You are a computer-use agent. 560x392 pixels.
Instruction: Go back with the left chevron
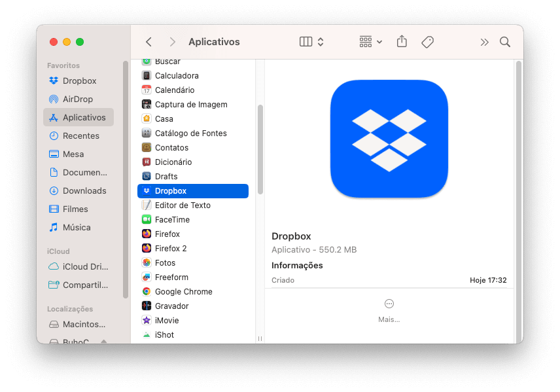coord(149,42)
